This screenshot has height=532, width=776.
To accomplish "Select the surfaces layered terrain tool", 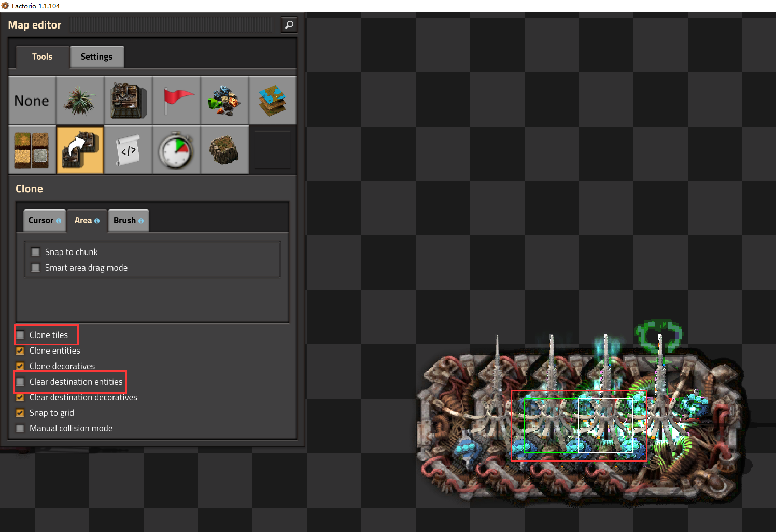I will [x=273, y=101].
